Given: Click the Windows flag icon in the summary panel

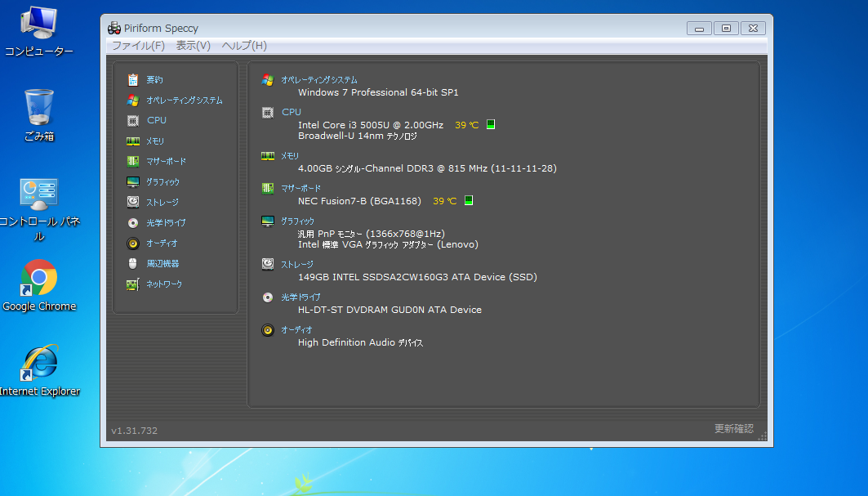Looking at the screenshot, I should [268, 80].
